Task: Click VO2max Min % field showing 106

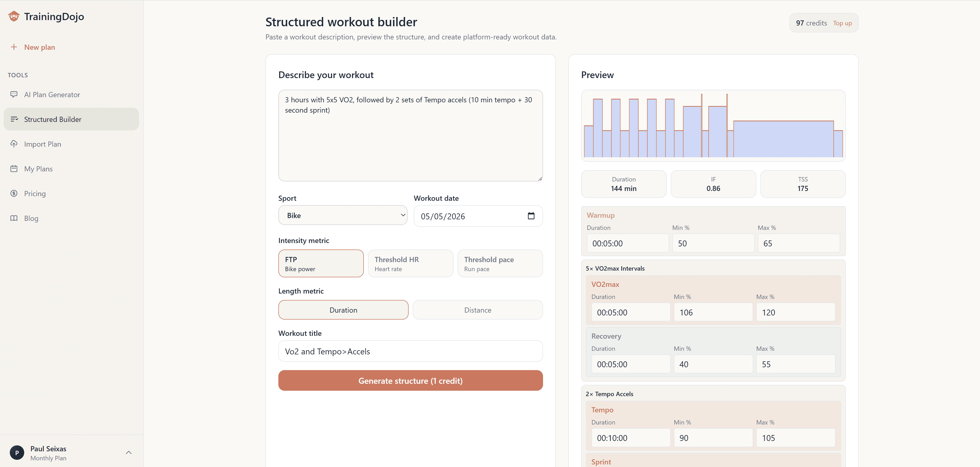Action: point(713,312)
